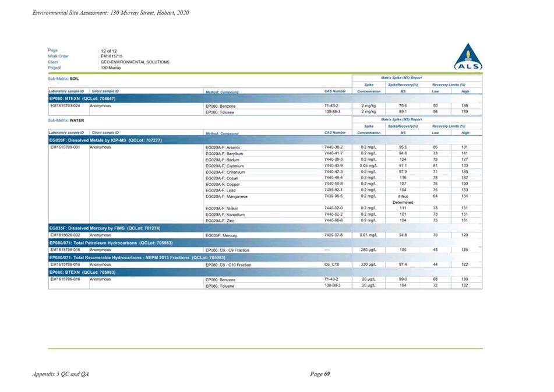Select spike recovery value 75.6
The height and width of the screenshot is (392, 554).
tap(403, 105)
